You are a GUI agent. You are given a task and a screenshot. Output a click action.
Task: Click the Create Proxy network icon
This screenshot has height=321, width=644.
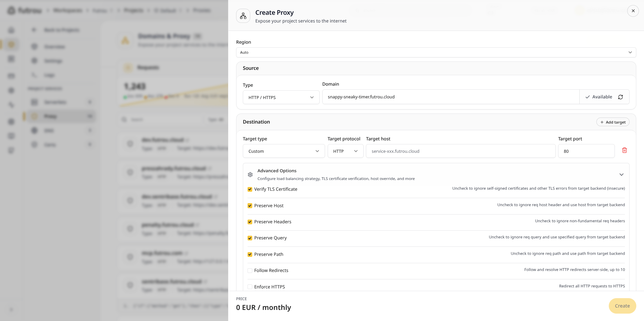pos(243,16)
